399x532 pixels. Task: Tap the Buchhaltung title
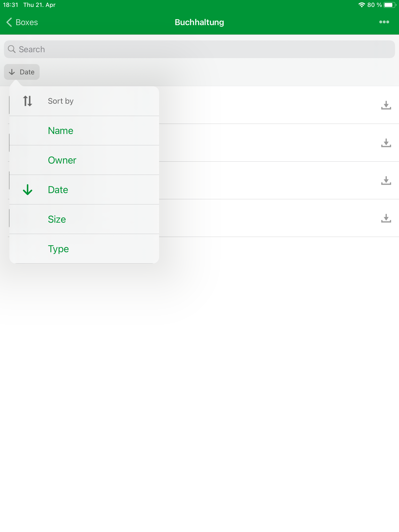pyautogui.click(x=199, y=22)
